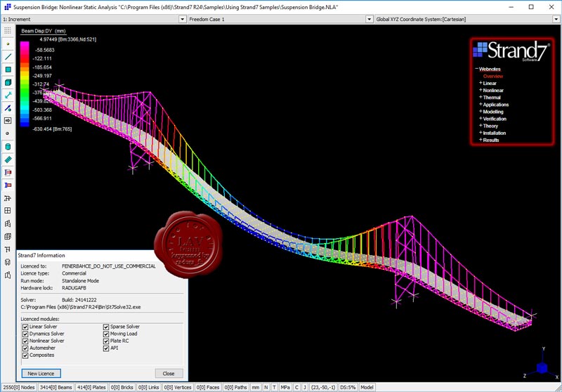Select the brick element tool icon

click(8, 82)
